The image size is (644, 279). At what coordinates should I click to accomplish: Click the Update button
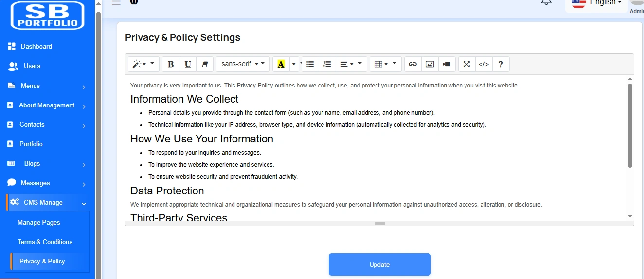coord(379,264)
